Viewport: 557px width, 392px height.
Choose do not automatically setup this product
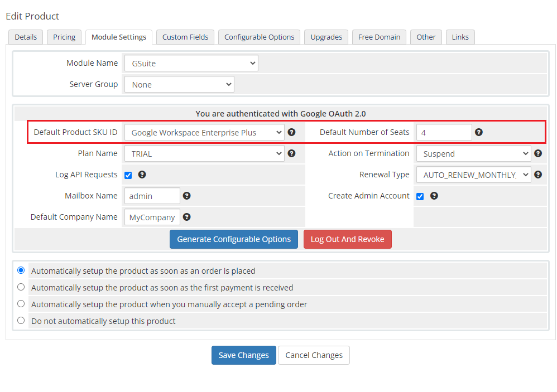click(21, 321)
